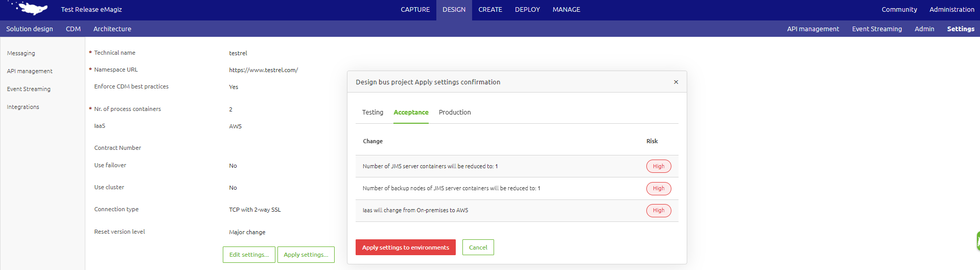Open Admin in submenu
980x270 pixels.
[924, 29]
